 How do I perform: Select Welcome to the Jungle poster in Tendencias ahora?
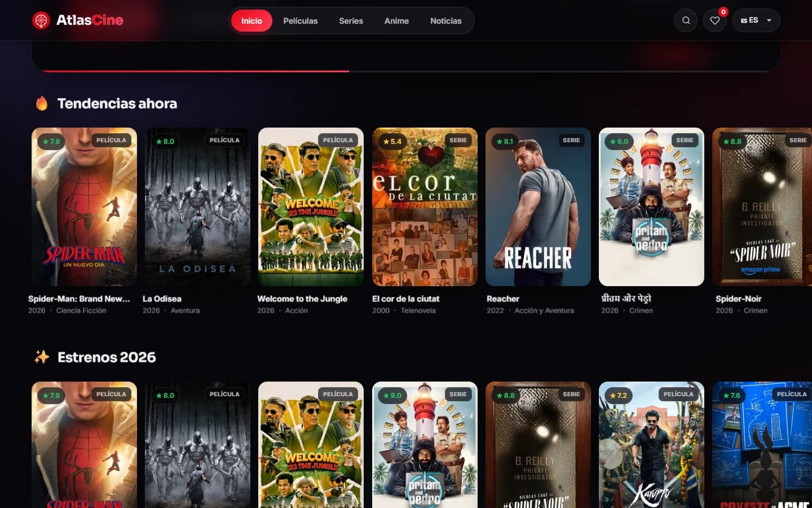click(x=311, y=207)
